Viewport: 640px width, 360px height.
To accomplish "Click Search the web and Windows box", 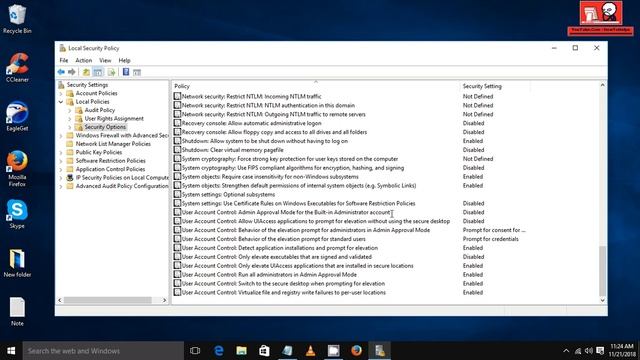I will point(103,351).
